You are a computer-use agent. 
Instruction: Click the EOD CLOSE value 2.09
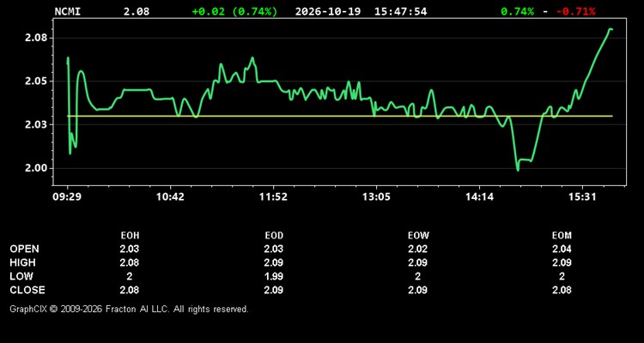(274, 290)
